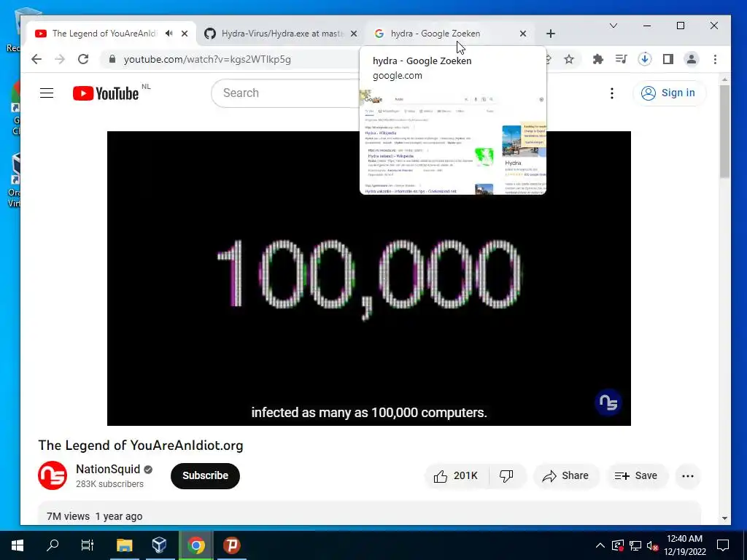Switch to hydra - Google Zoeken tab
The width and height of the screenshot is (747, 560).
[x=436, y=34]
